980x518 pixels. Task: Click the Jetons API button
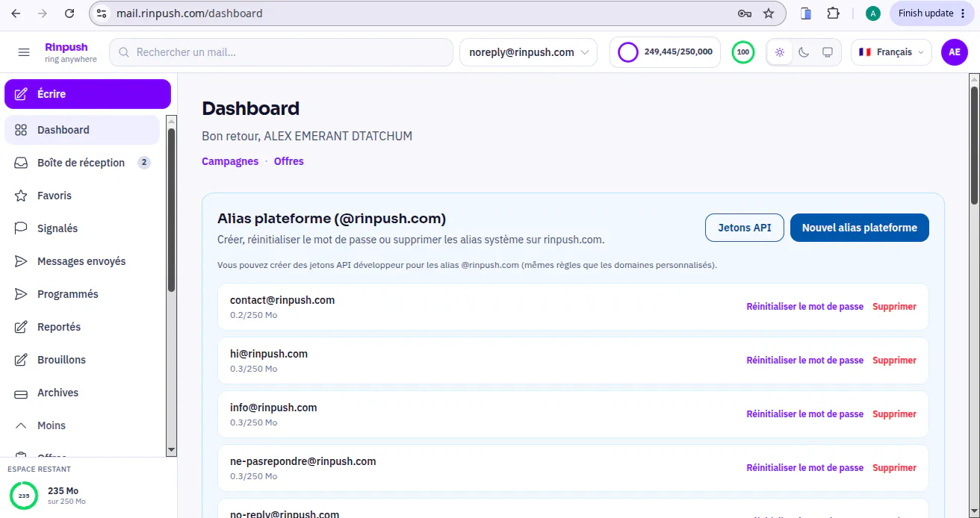click(x=745, y=228)
